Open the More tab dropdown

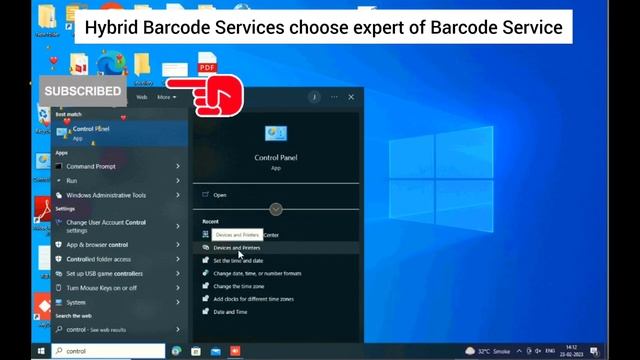click(x=167, y=97)
